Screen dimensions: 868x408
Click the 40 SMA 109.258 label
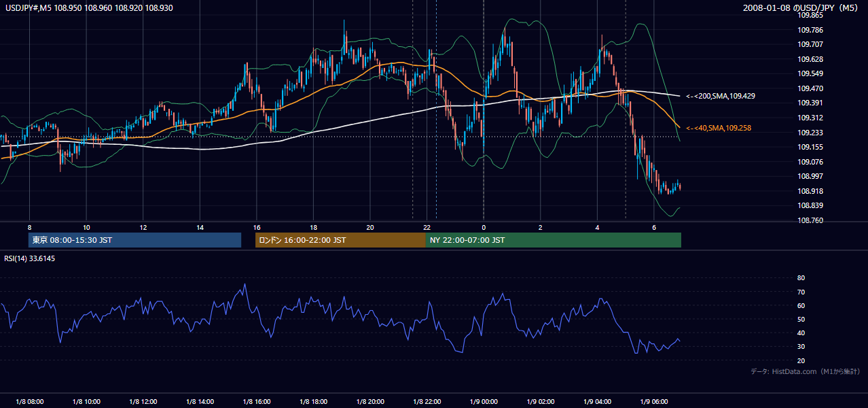tap(719, 128)
